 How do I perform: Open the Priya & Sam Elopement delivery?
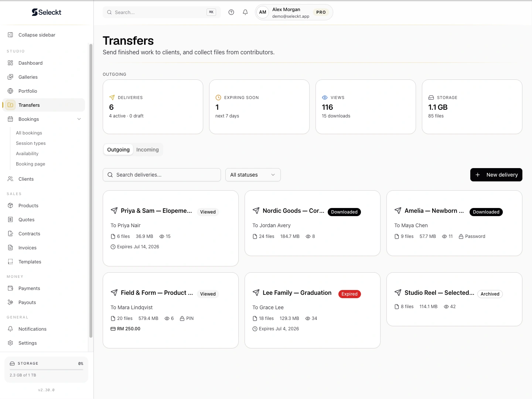(x=171, y=228)
